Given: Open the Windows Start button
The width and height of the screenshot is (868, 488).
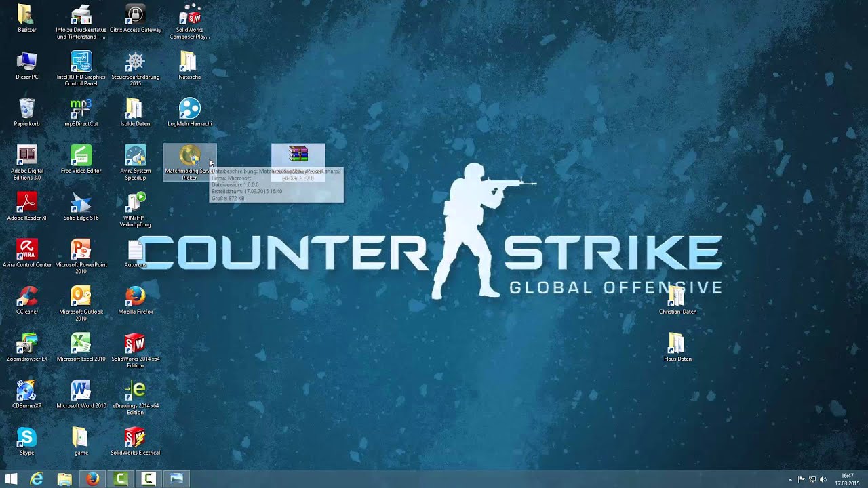Looking at the screenshot, I should (x=11, y=479).
